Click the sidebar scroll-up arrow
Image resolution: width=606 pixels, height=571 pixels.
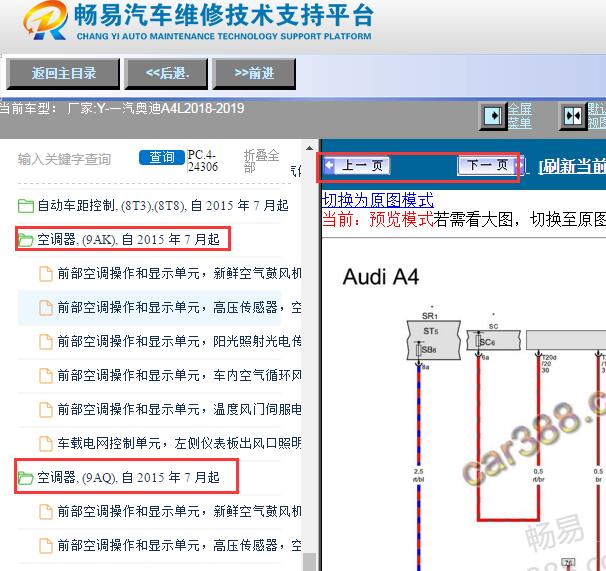309,148
